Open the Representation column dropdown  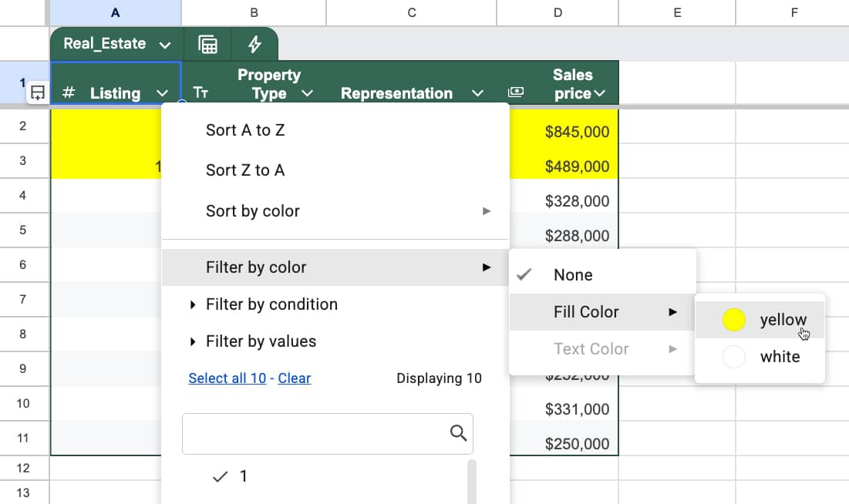tap(477, 93)
